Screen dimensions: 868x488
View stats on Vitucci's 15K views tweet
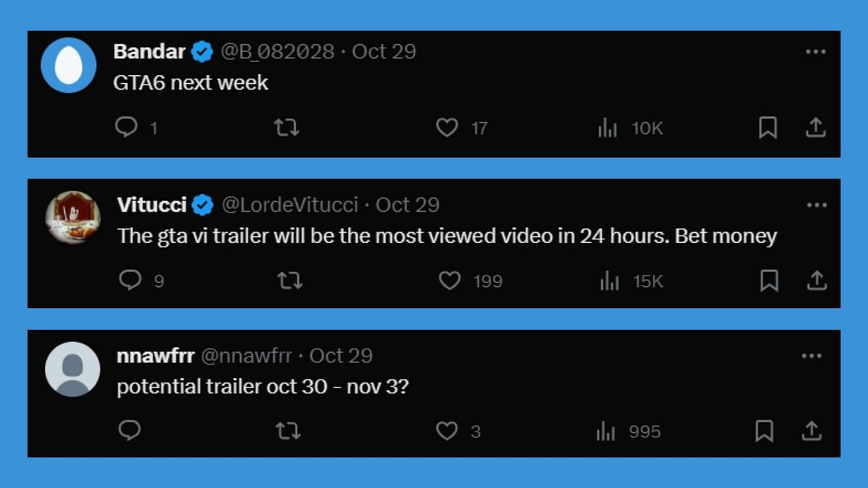click(610, 281)
